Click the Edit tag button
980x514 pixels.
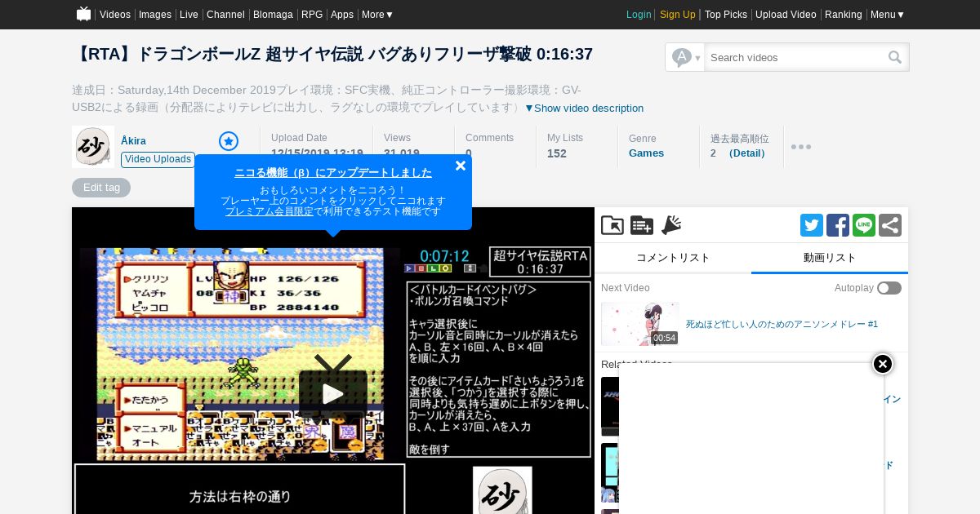(x=101, y=188)
